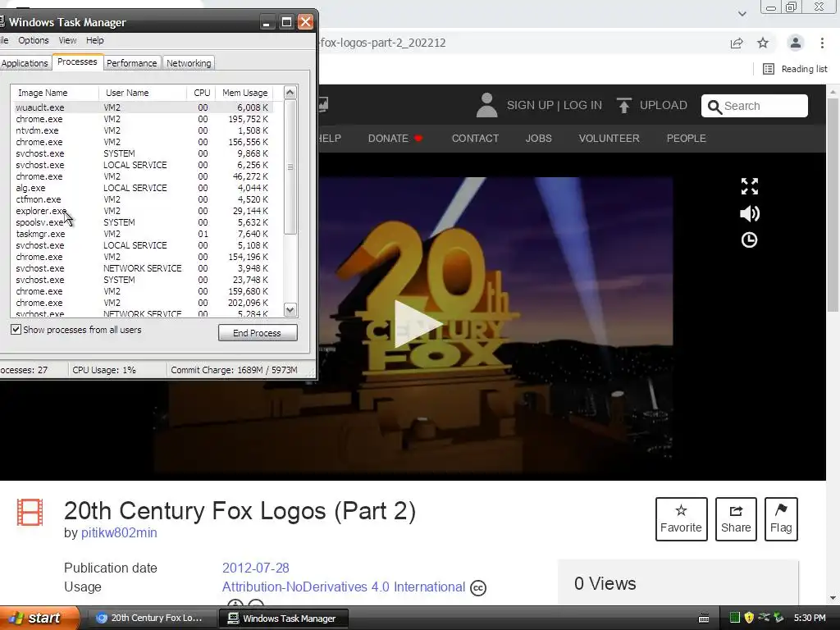
Task: Open Task Manager View menu
Action: coord(67,40)
